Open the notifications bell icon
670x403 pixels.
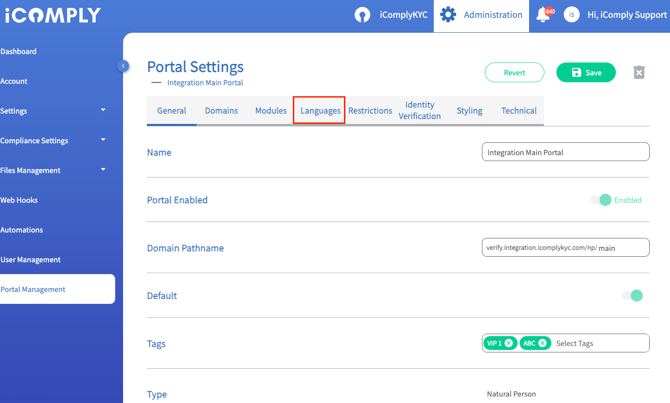(543, 15)
